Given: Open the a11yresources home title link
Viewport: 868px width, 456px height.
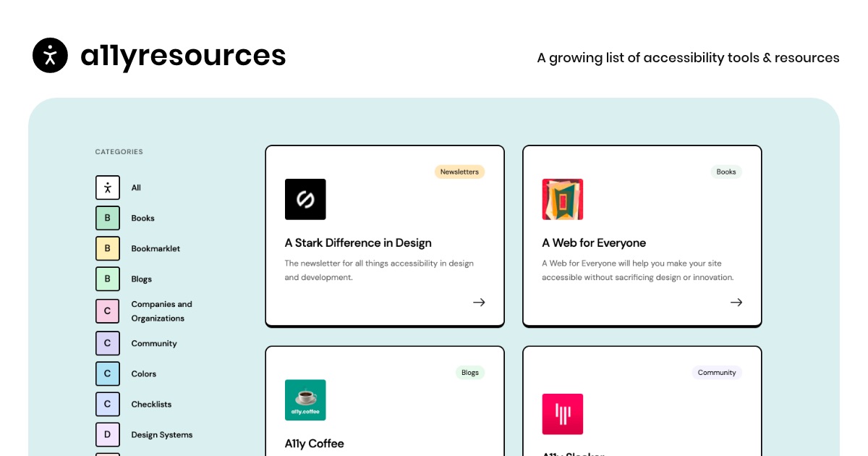Looking at the screenshot, I should click(x=183, y=56).
